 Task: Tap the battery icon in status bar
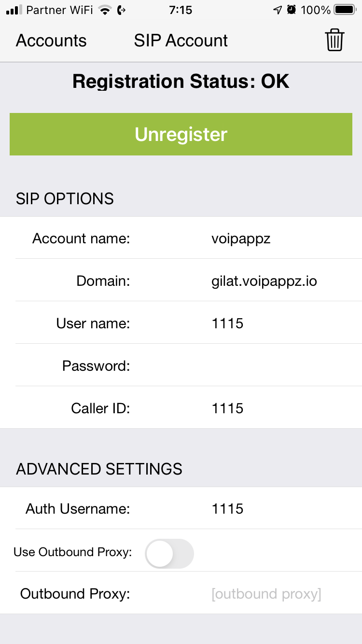(345, 10)
